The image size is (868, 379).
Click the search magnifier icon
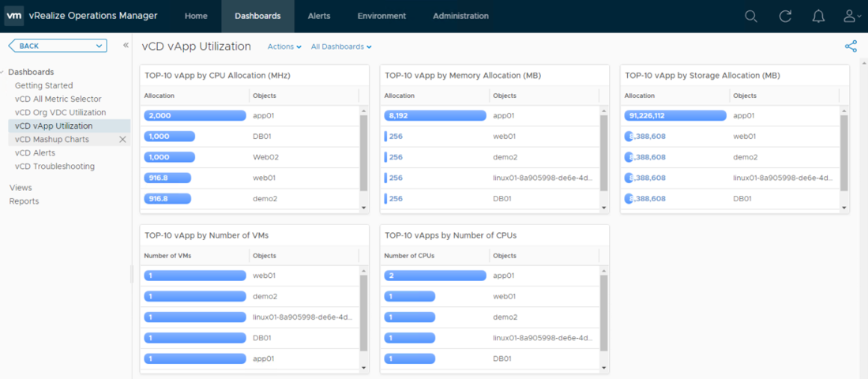[751, 16]
